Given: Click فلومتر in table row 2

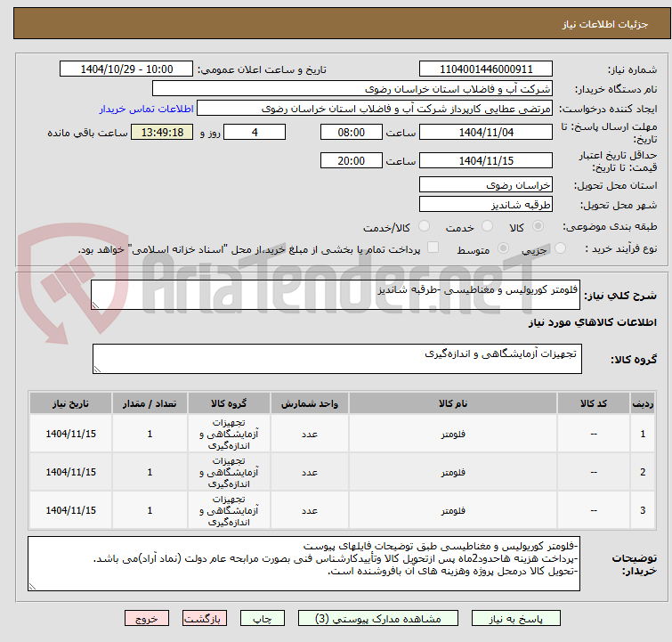Looking at the screenshot, I should tap(453, 472).
